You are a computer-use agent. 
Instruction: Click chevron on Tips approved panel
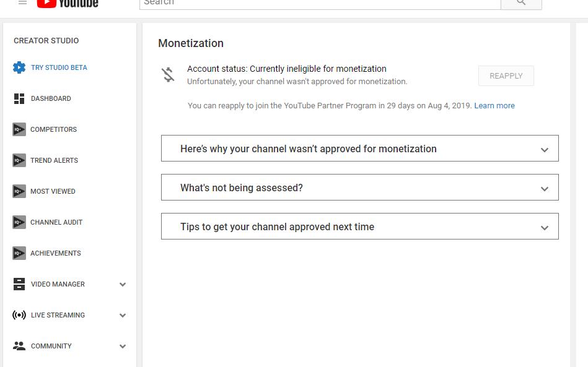[x=545, y=228]
